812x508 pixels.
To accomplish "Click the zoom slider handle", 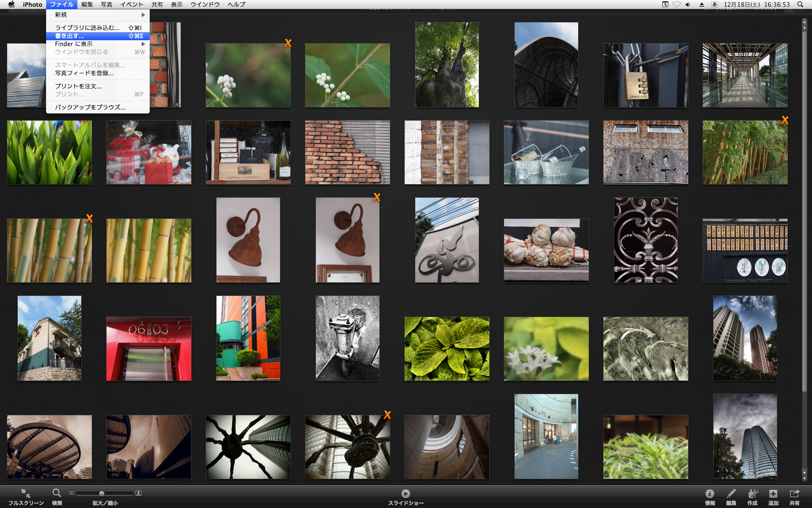I will [101, 494].
